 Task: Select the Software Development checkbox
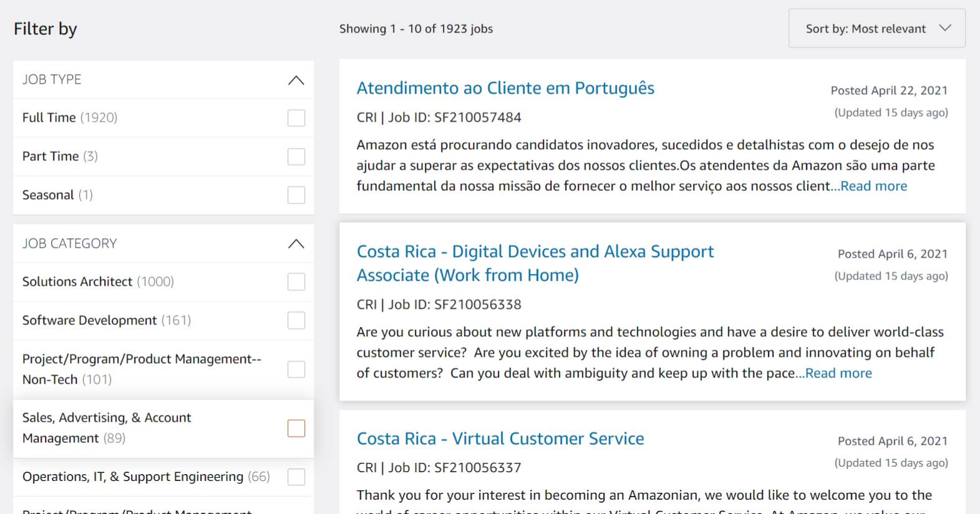[296, 321]
